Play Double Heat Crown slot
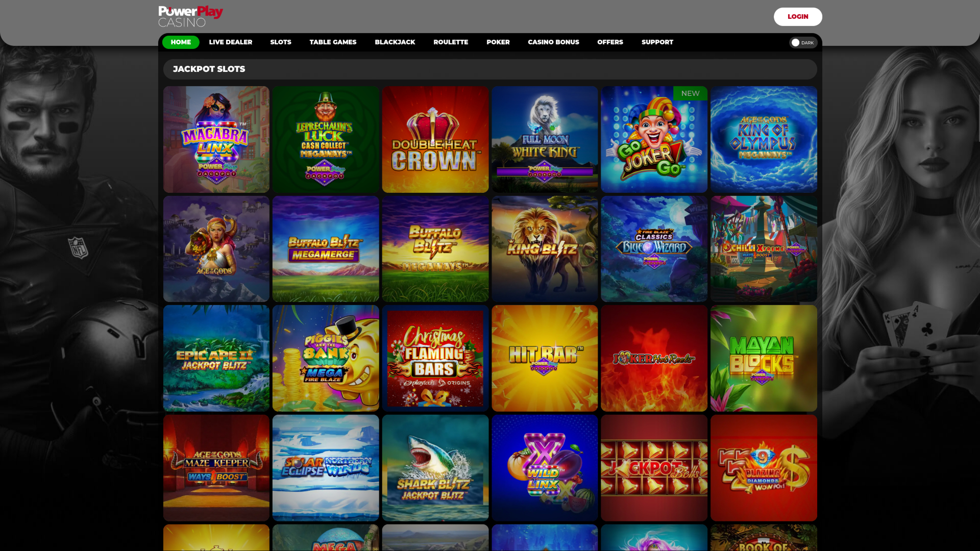 [435, 139]
